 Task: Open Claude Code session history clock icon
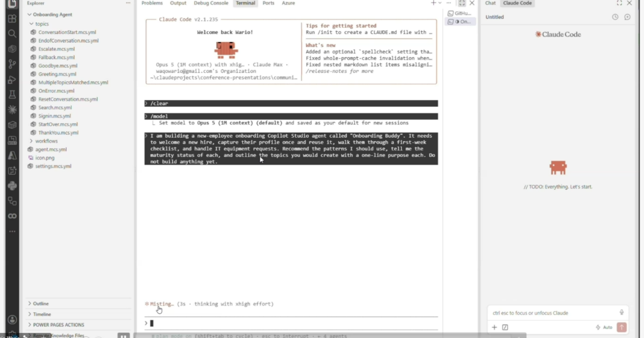(615, 17)
